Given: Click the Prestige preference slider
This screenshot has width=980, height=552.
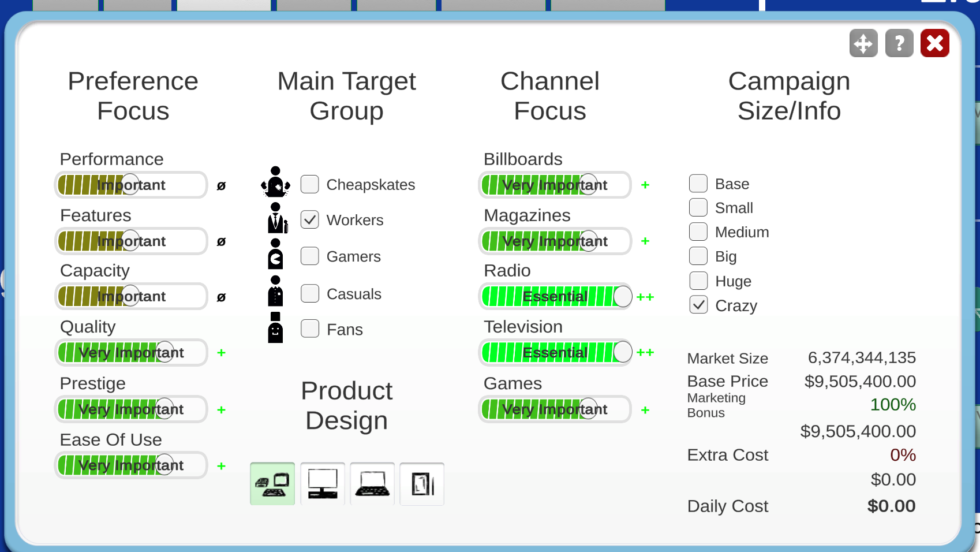Looking at the screenshot, I should pyautogui.click(x=131, y=409).
